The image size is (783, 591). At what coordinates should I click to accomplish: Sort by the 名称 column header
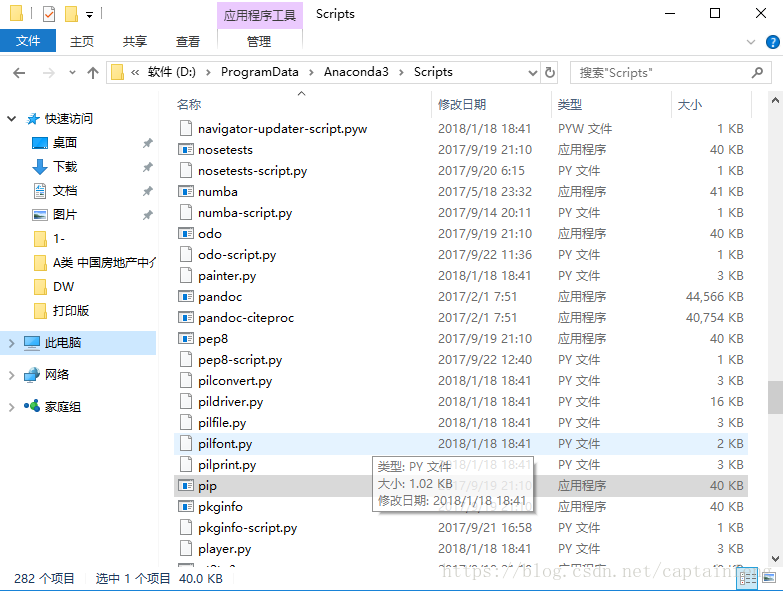coord(189,104)
